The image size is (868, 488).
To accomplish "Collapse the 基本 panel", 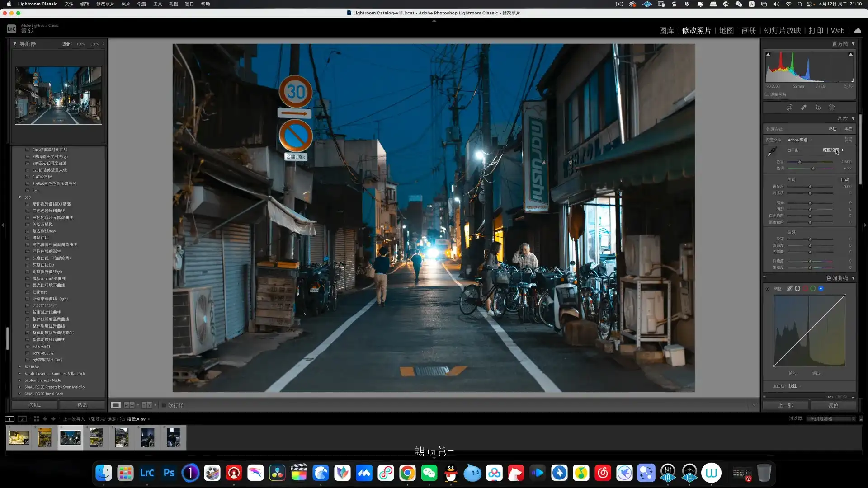I will pos(853,119).
